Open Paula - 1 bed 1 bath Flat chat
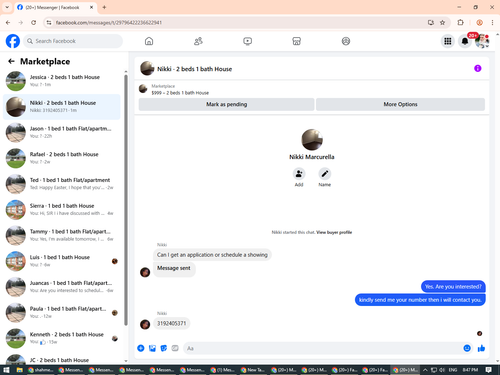 [62, 312]
